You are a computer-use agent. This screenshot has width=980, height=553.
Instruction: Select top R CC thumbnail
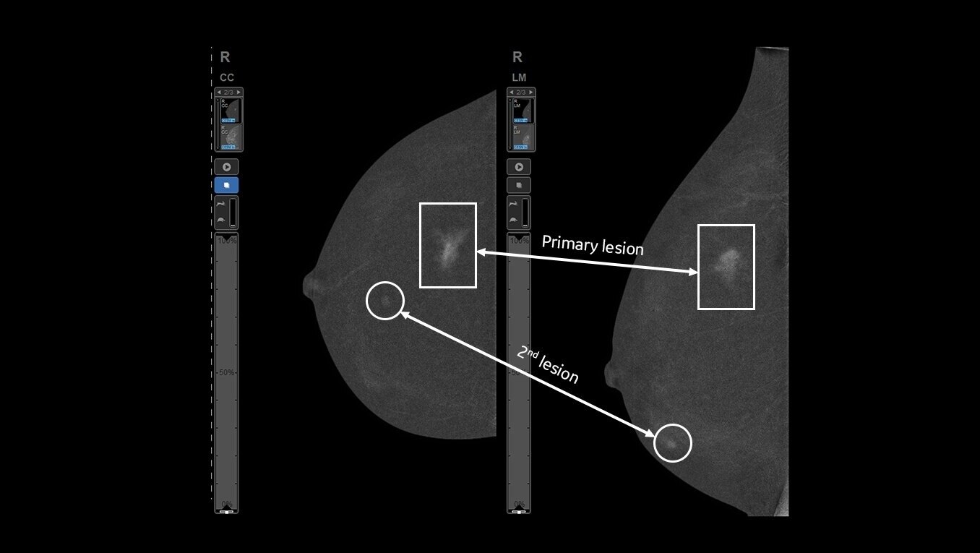click(231, 111)
